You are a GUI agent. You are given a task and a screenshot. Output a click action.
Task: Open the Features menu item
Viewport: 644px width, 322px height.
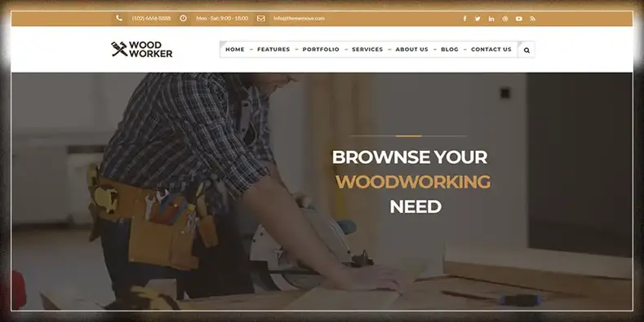[x=273, y=49]
